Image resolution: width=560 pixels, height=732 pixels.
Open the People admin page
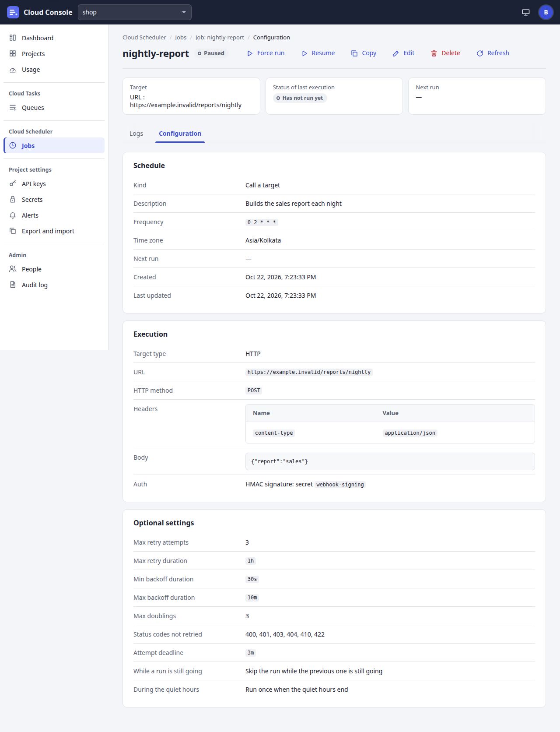(x=54, y=269)
